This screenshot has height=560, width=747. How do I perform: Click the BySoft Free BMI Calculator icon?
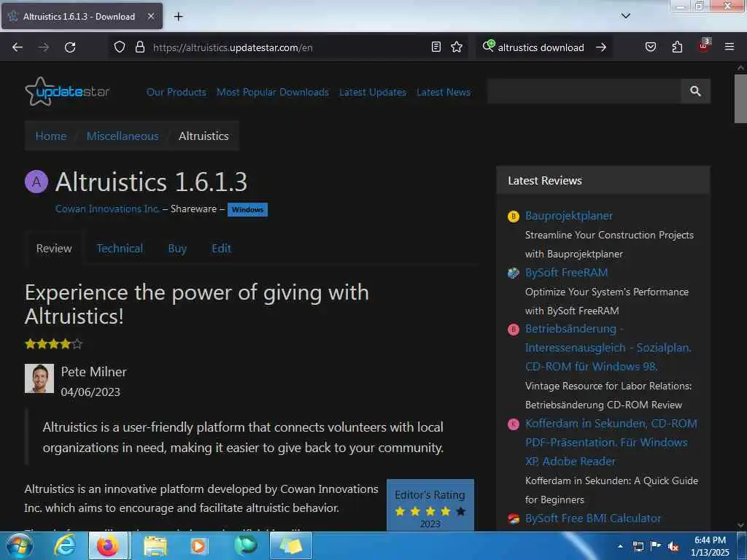(513, 518)
